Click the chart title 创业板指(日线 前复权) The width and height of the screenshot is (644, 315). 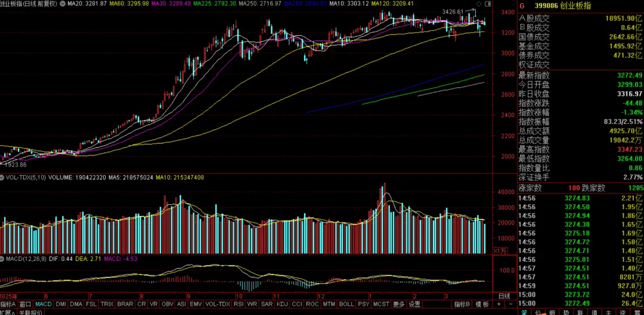click(28, 4)
